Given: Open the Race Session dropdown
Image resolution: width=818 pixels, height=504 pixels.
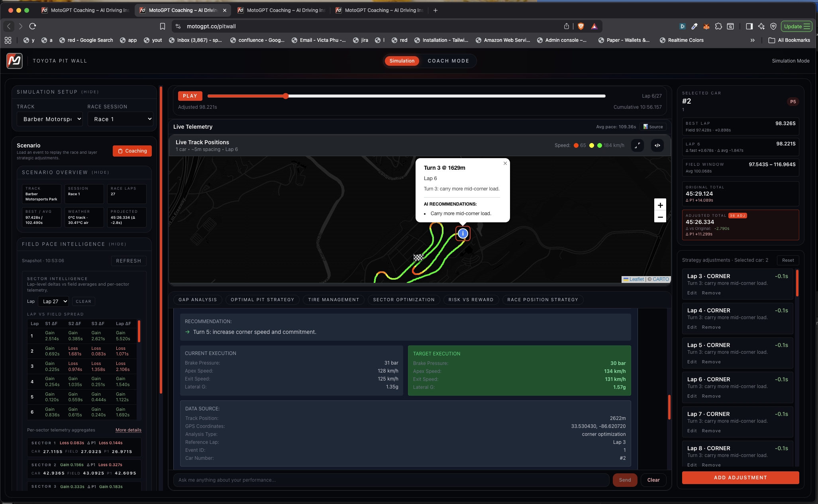Looking at the screenshot, I should 120,119.
